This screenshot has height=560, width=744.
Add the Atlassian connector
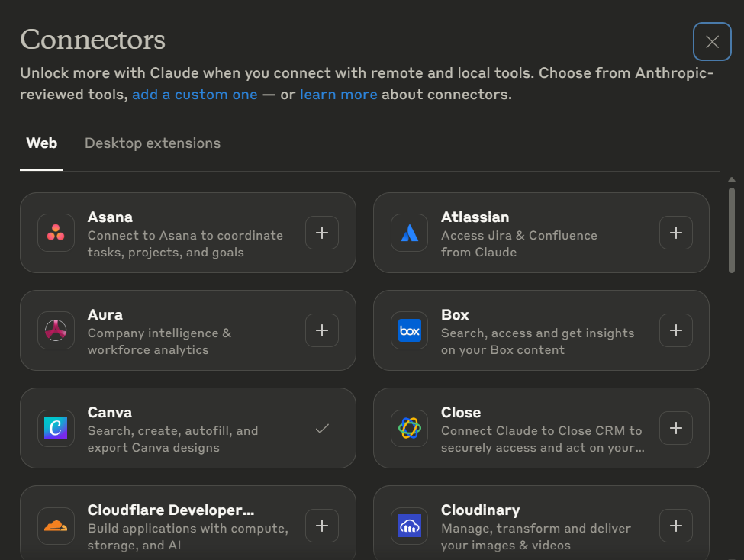click(x=675, y=233)
